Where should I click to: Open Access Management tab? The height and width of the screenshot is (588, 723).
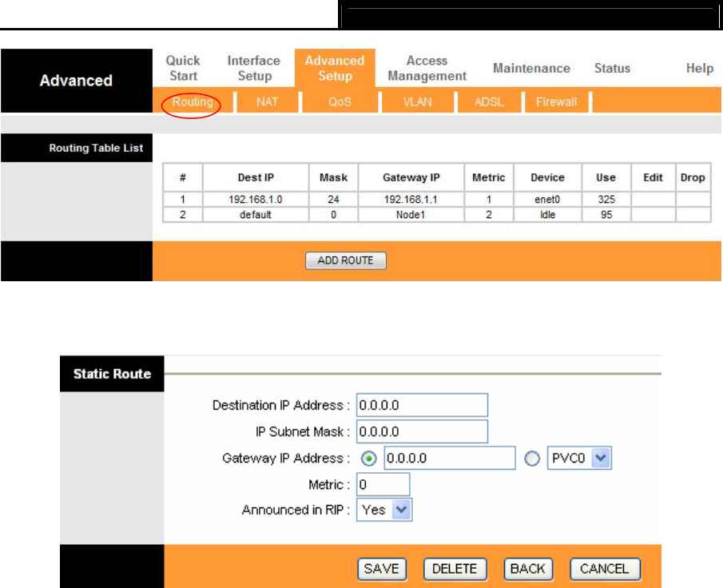point(426,69)
